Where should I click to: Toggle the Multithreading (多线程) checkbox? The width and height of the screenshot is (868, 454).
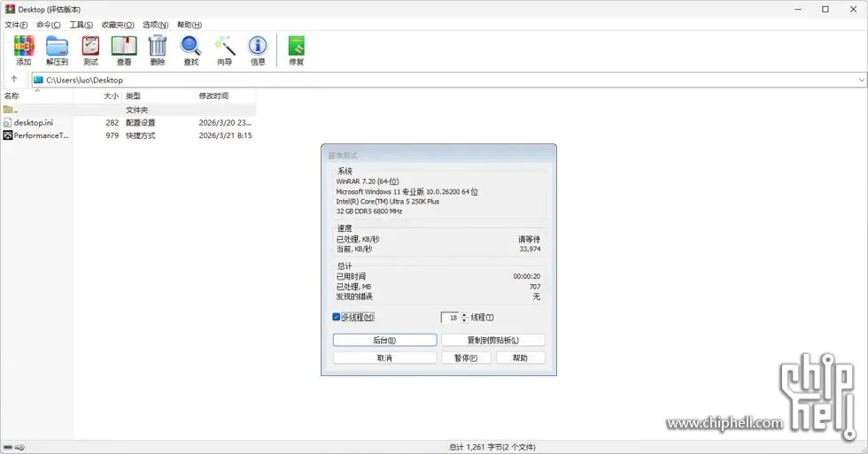point(336,317)
